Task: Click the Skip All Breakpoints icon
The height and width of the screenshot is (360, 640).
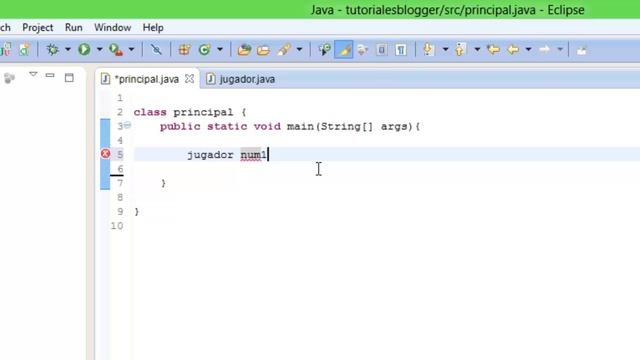Action: (x=156, y=50)
